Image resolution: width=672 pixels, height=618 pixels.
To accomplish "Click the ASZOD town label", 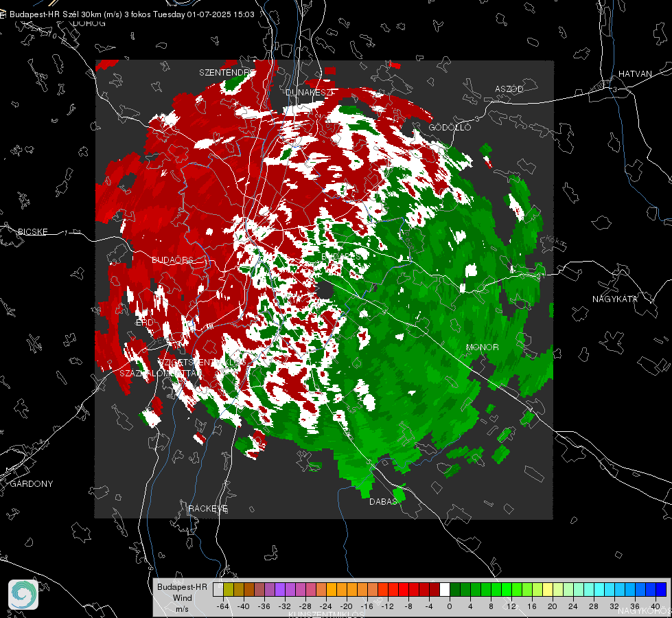I will [x=509, y=89].
